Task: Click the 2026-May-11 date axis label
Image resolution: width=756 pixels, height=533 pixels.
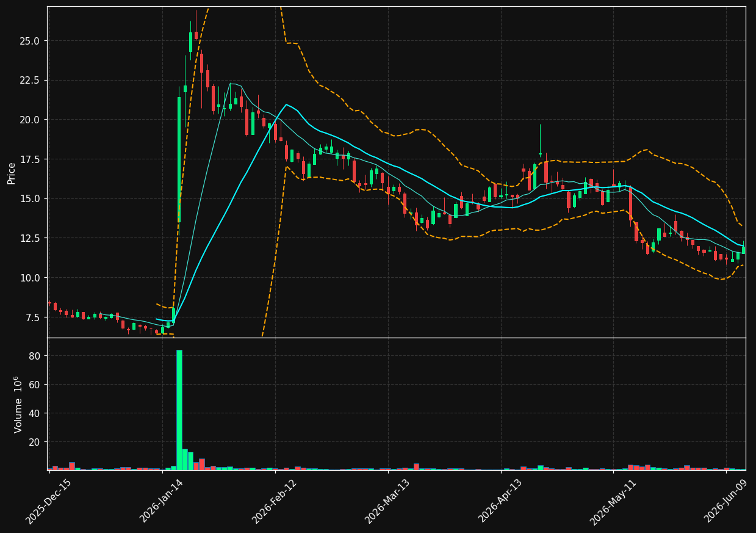Action: [613, 501]
